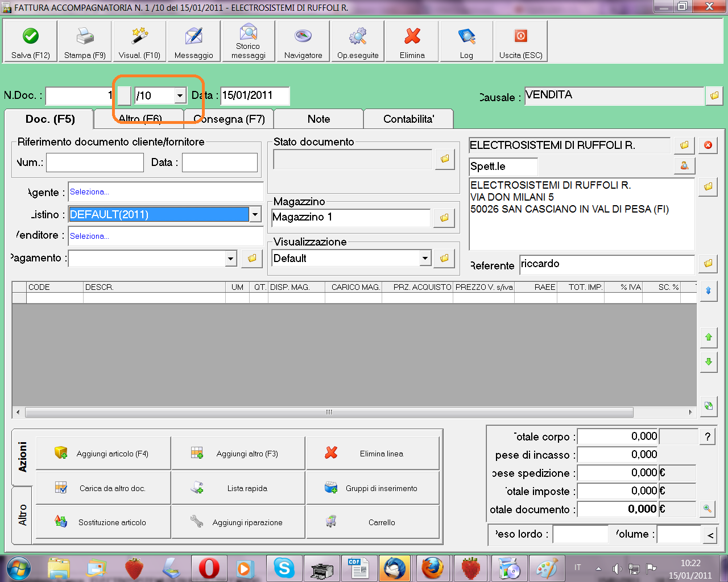Viewport: 728px width, 582px height.
Task: Open Storico messaggi history
Action: 248,41
